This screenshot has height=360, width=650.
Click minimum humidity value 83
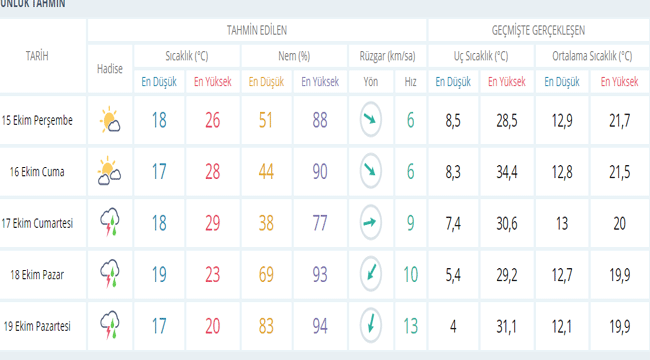click(266, 326)
